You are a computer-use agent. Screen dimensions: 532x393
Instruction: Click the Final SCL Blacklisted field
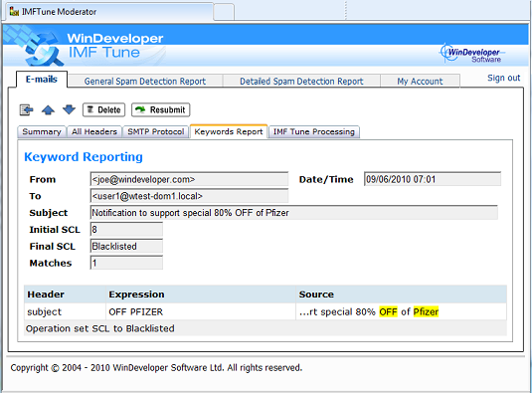pyautogui.click(x=126, y=246)
